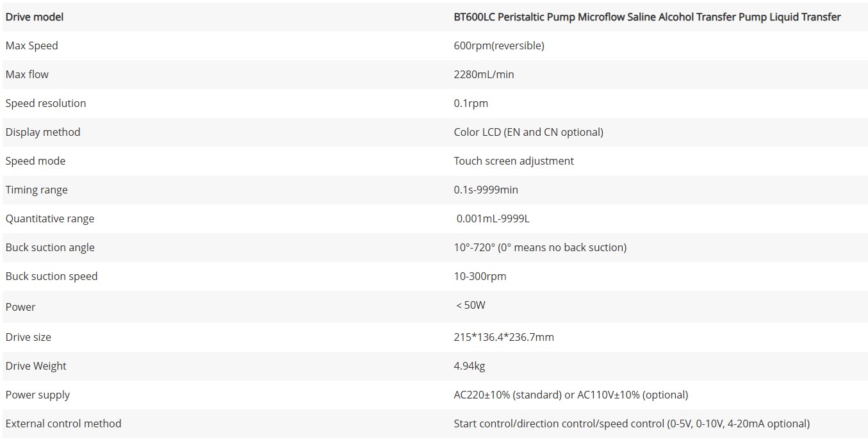Screen dimensions: 868x444
Task: Click the '2280mL/min' max flow value
Action: [x=484, y=75]
